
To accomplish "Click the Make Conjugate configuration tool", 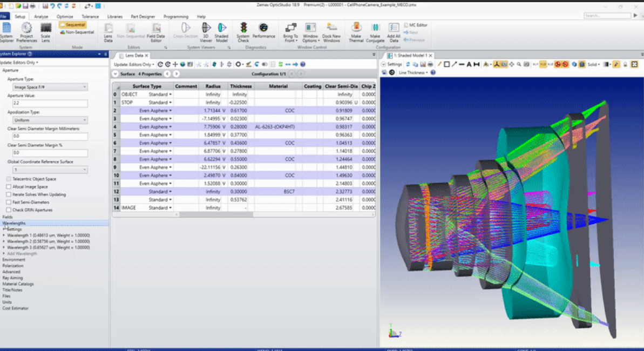I will (x=375, y=32).
